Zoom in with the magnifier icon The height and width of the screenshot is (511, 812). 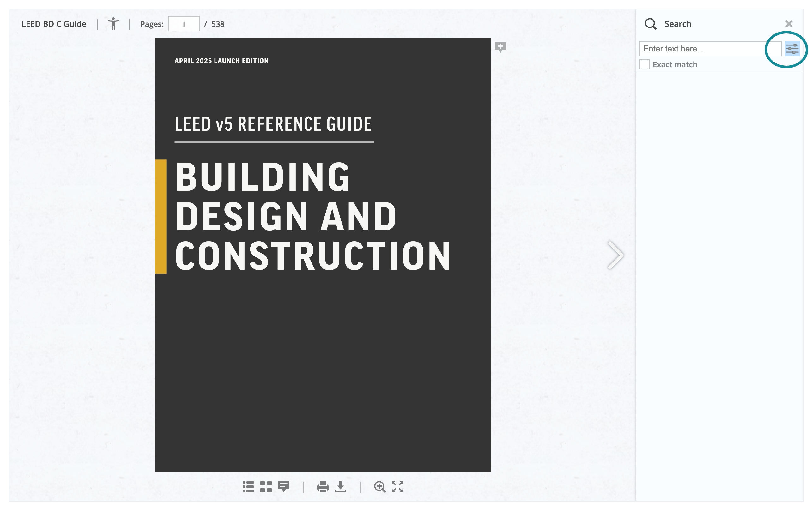[380, 486]
